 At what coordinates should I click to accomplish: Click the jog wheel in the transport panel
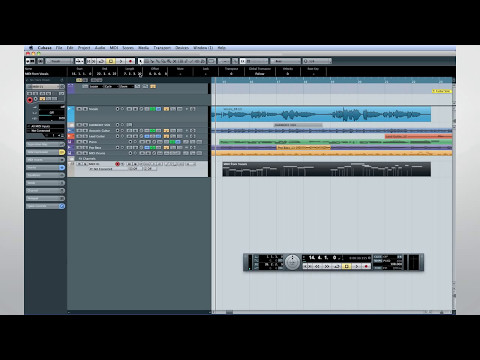pos(292,262)
